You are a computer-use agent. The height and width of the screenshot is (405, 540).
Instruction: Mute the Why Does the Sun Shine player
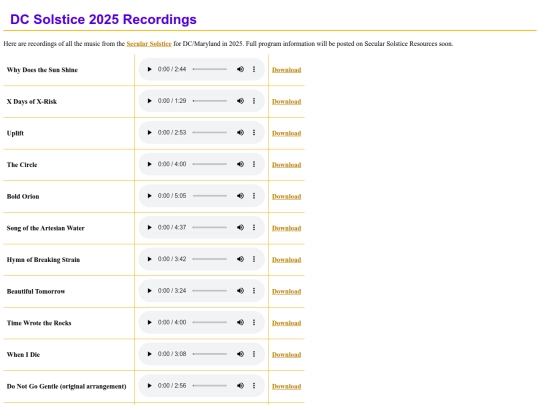240,69
